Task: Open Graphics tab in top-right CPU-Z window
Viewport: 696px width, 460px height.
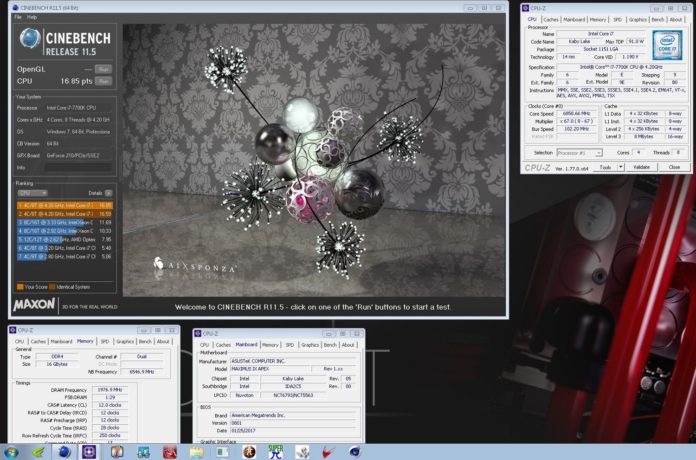Action: pos(637,20)
